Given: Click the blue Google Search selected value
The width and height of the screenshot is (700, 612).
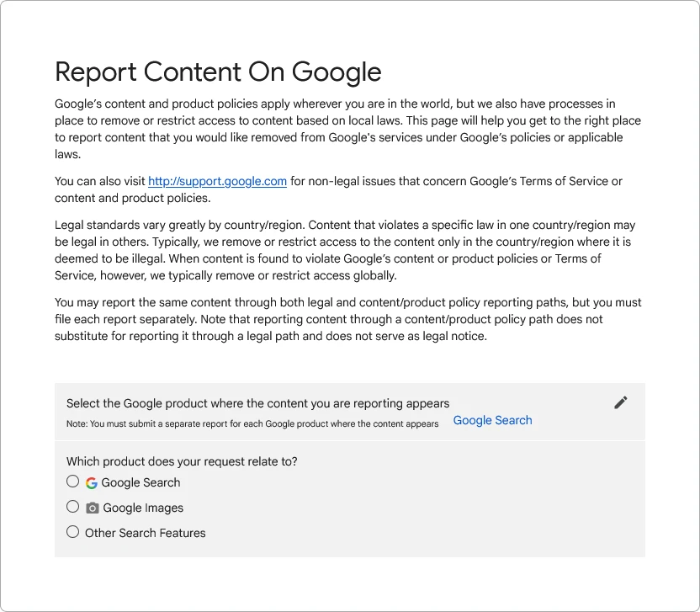Looking at the screenshot, I should coord(492,420).
